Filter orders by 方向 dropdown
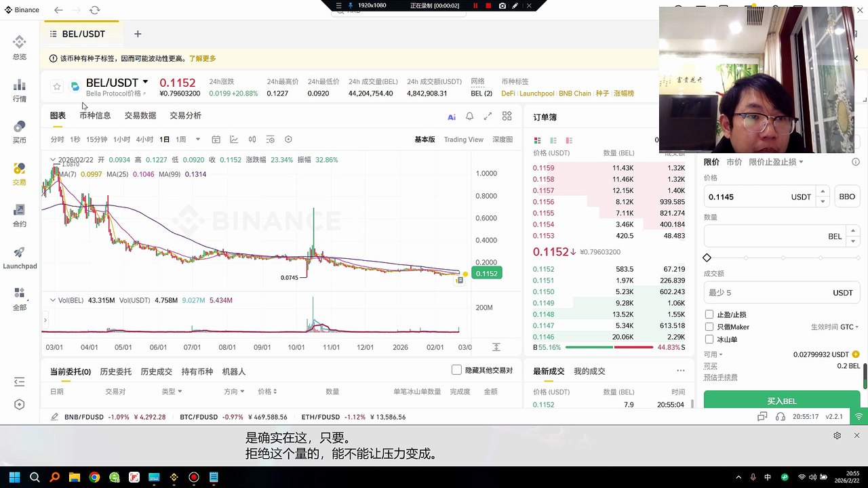Image resolution: width=868 pixels, height=488 pixels. point(234,392)
